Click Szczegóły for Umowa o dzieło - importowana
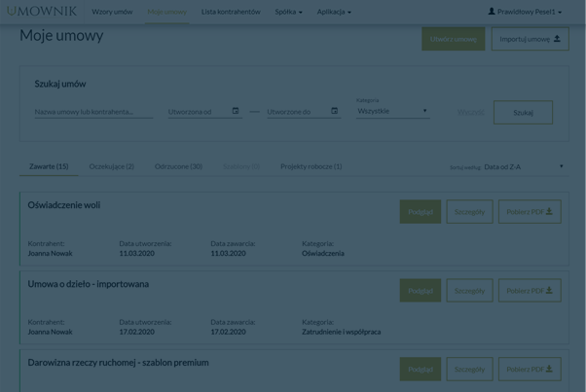Image resolution: width=586 pixels, height=392 pixels. coord(470,291)
